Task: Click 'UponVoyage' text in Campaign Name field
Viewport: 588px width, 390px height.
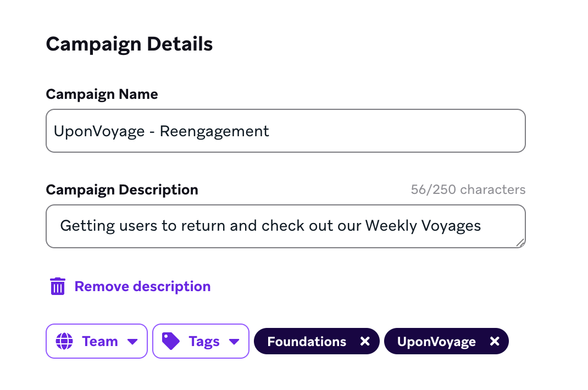Action: 96,131
